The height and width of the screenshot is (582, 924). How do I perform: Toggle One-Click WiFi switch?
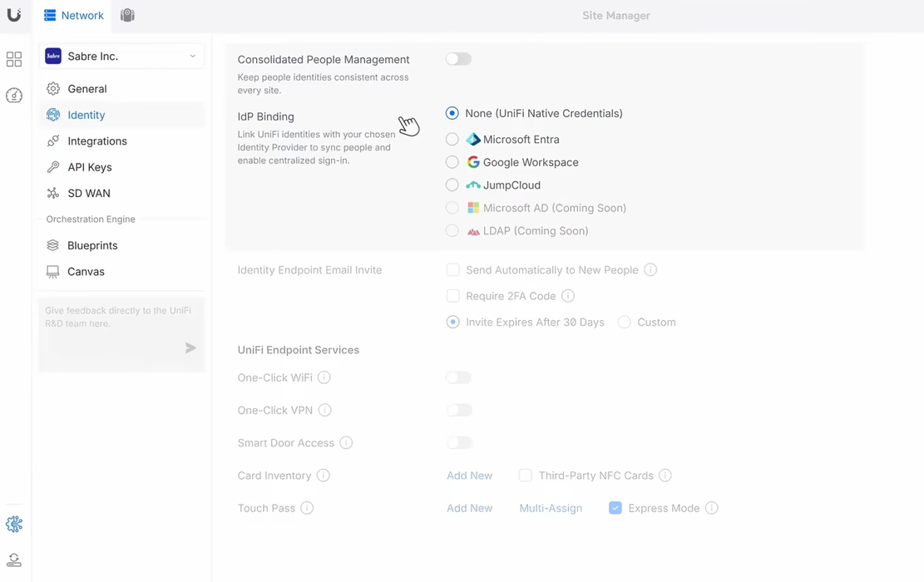tap(458, 377)
